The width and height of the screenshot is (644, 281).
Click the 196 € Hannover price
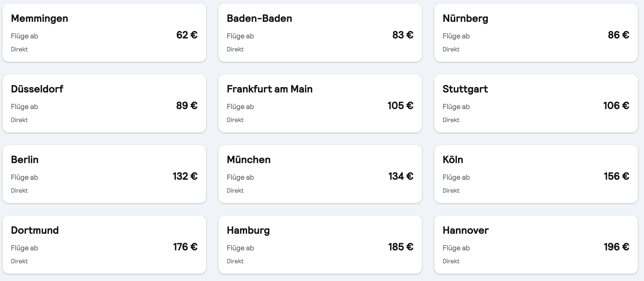click(616, 247)
